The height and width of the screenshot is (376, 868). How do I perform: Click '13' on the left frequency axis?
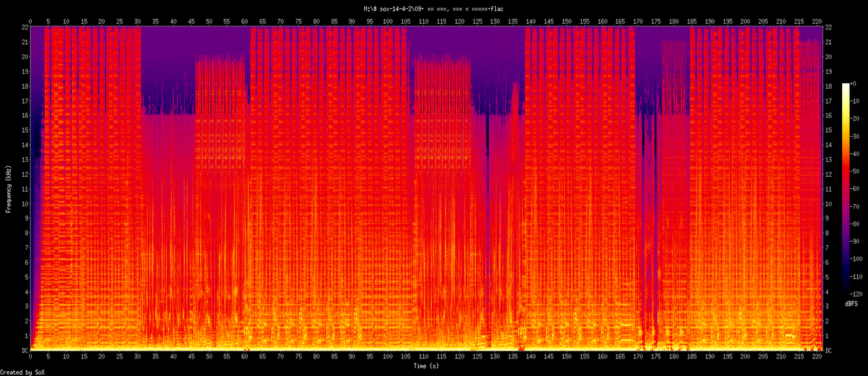click(x=25, y=159)
